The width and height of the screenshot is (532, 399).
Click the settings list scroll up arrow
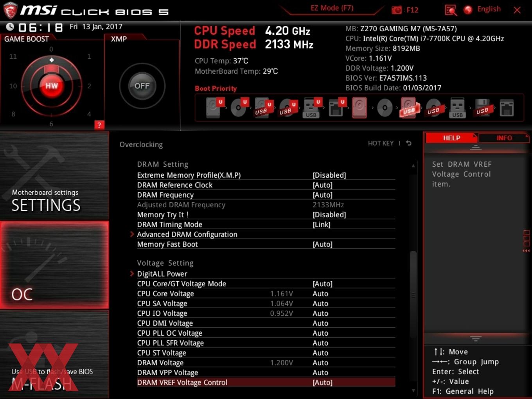click(413, 166)
